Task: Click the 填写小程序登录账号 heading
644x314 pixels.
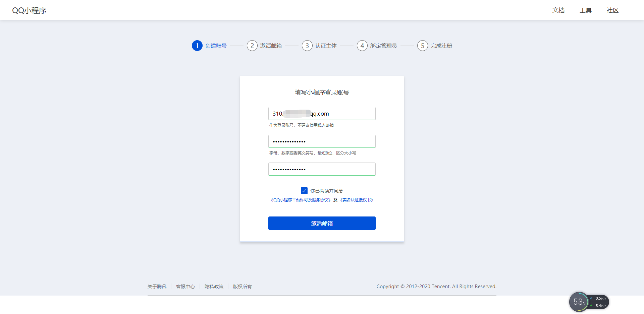Action: coord(322,92)
